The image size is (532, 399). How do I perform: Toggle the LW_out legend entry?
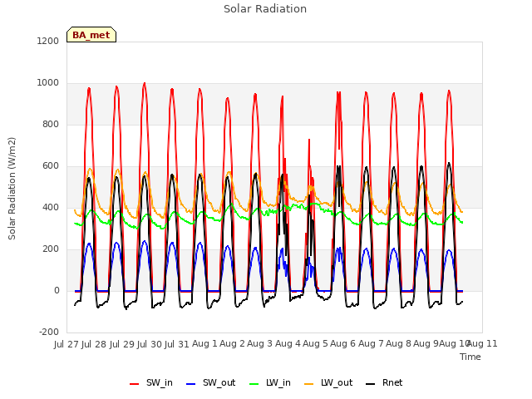(x=328, y=383)
